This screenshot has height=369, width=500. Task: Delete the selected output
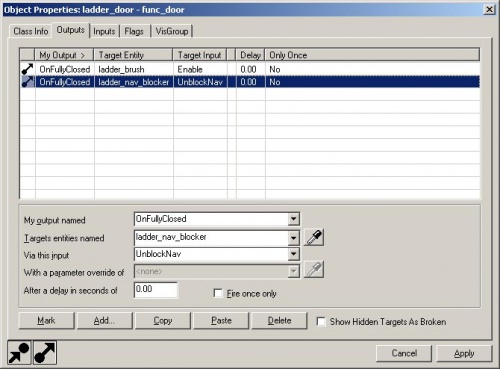pyautogui.click(x=279, y=321)
